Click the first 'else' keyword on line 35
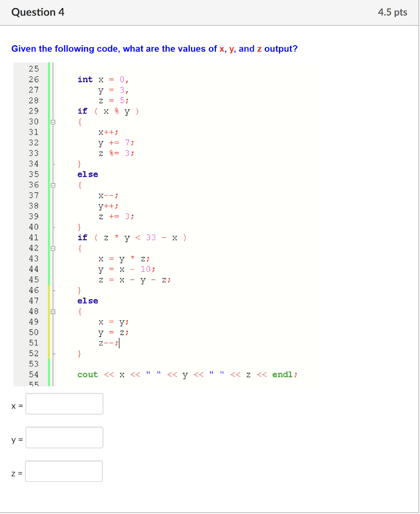 88,174
